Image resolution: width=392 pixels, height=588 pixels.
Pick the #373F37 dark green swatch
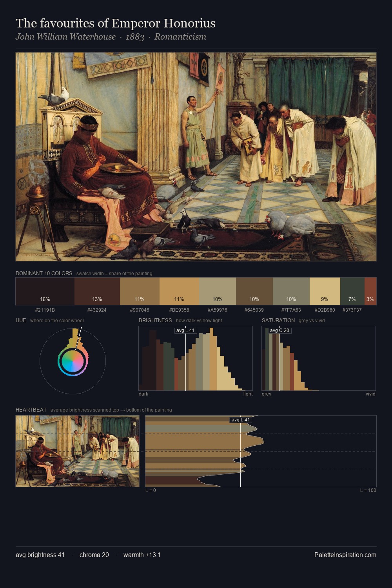click(352, 291)
